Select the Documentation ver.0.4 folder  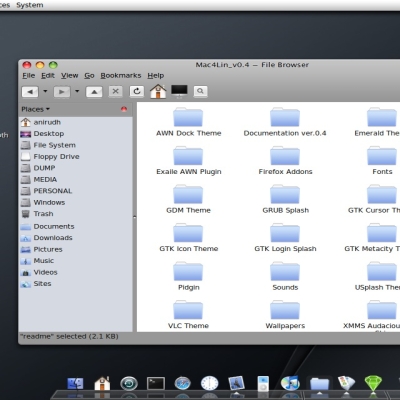(x=285, y=122)
